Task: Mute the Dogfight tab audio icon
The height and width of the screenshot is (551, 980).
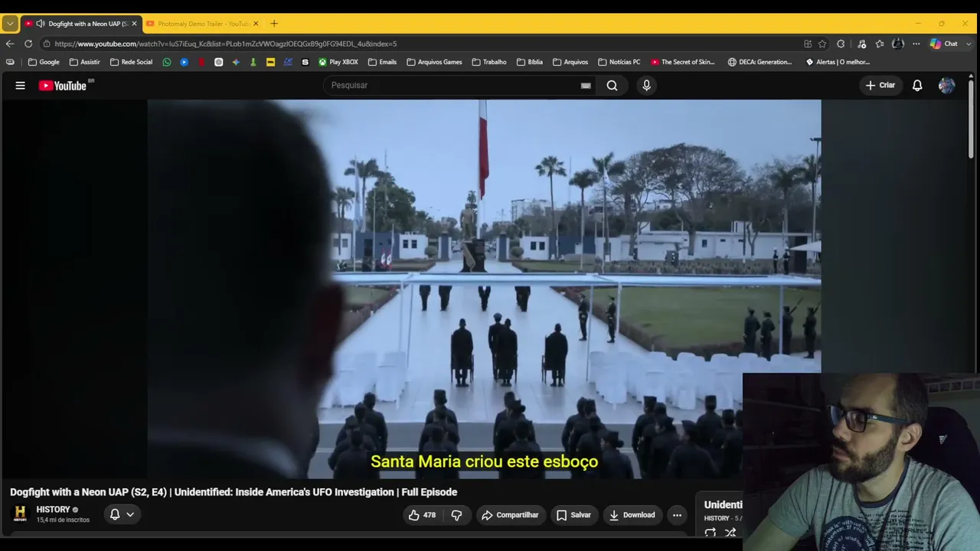Action: coord(41,24)
